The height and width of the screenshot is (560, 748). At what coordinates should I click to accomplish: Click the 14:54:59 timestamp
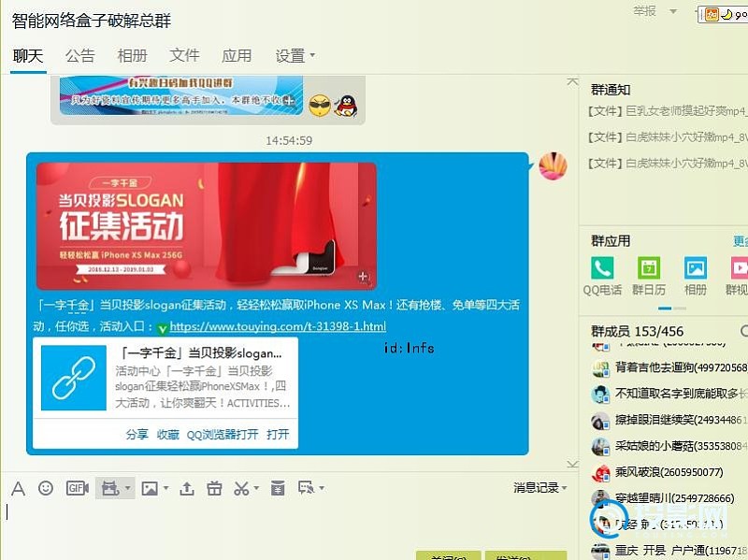(x=289, y=141)
